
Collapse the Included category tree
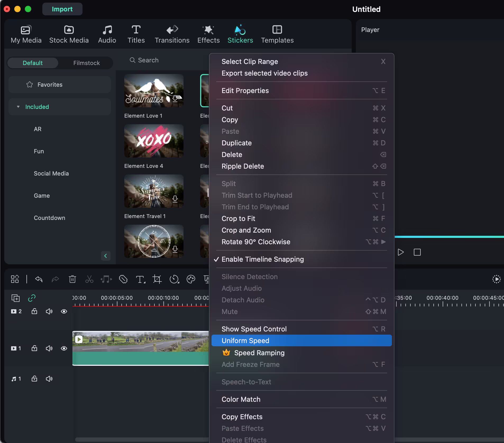coord(18,107)
